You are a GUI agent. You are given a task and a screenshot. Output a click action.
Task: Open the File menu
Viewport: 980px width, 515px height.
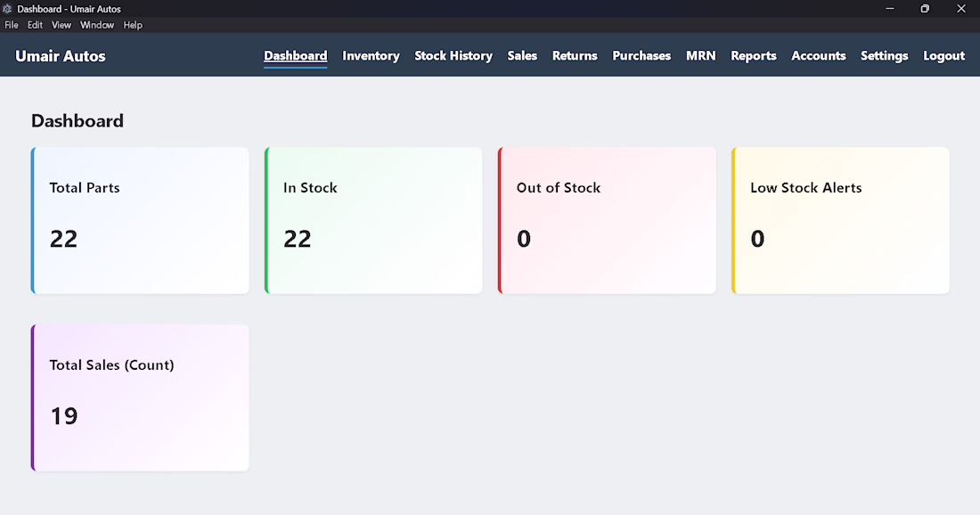pos(12,25)
